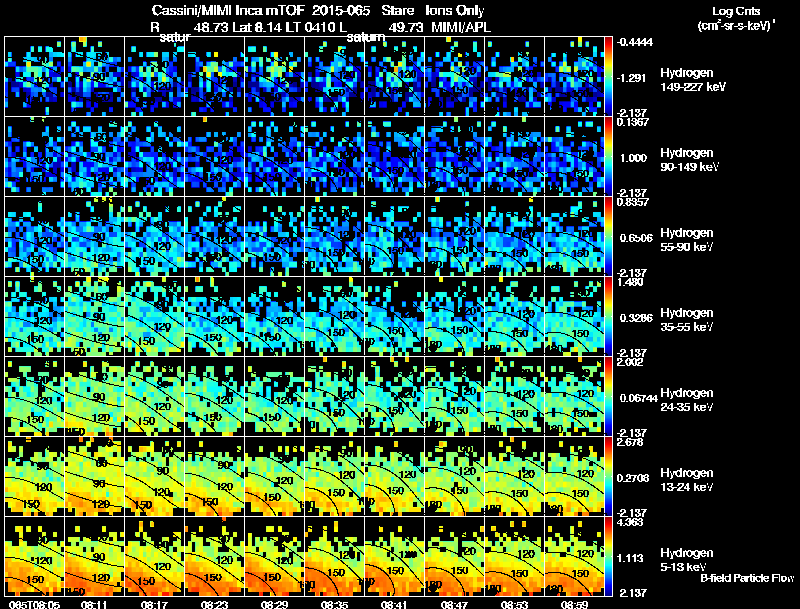The width and height of the screenshot is (800, 609).
Task: Open the 35-55 keV panel above 08:11
Action: click(94, 316)
